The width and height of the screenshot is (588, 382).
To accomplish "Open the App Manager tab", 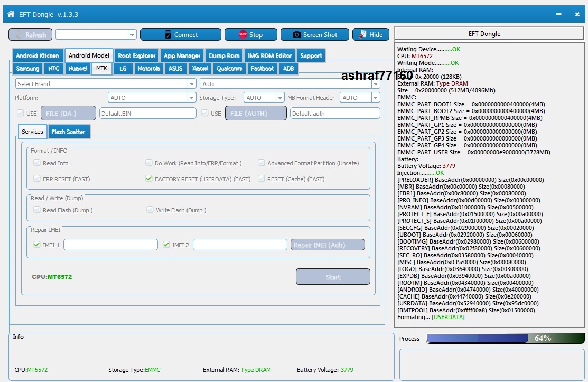I will (182, 55).
